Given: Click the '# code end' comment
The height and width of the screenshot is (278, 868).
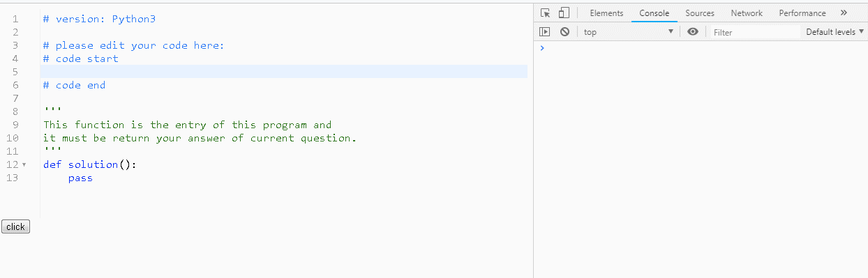Looking at the screenshot, I should (75, 85).
